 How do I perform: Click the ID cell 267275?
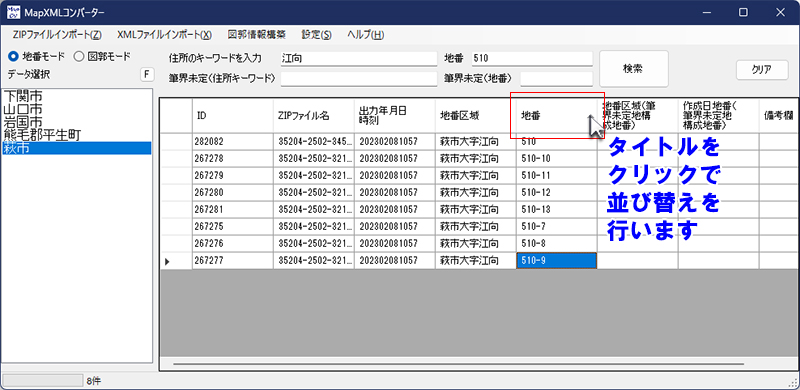point(233,227)
